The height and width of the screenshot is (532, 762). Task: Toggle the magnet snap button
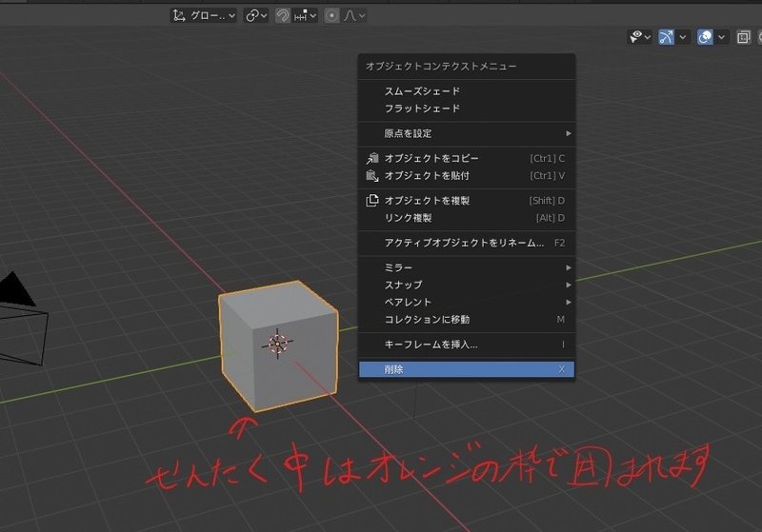pyautogui.click(x=282, y=15)
